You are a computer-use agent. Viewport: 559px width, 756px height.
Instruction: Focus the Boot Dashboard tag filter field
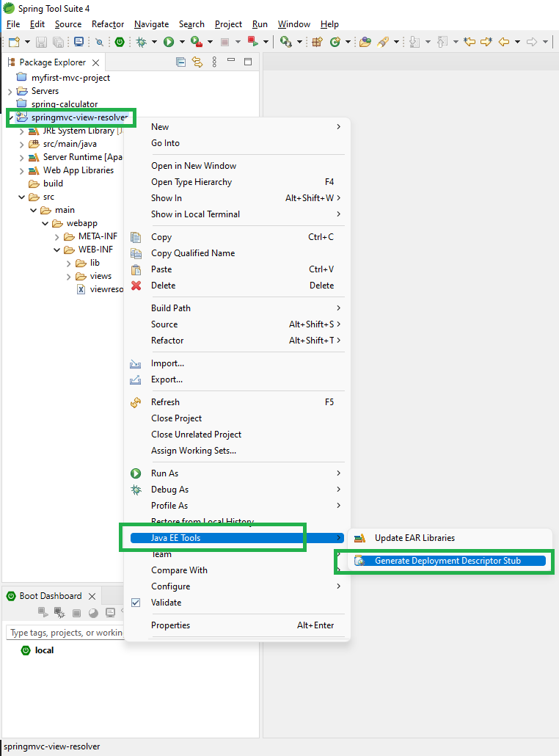point(65,633)
